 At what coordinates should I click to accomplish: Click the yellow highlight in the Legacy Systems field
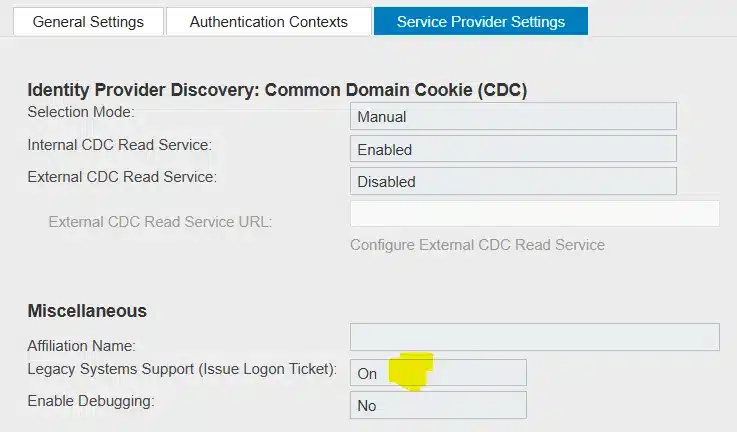411,371
